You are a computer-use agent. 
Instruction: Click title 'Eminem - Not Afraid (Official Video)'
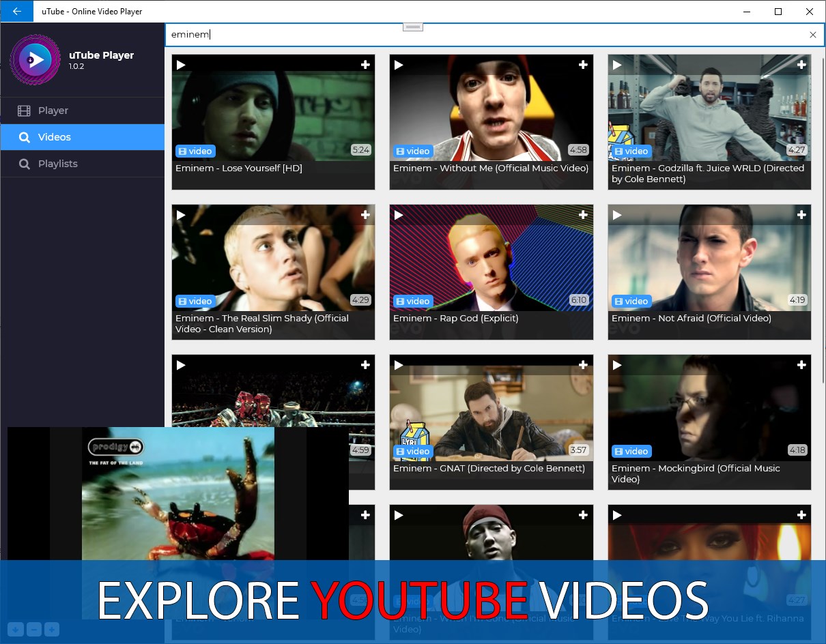(x=692, y=319)
